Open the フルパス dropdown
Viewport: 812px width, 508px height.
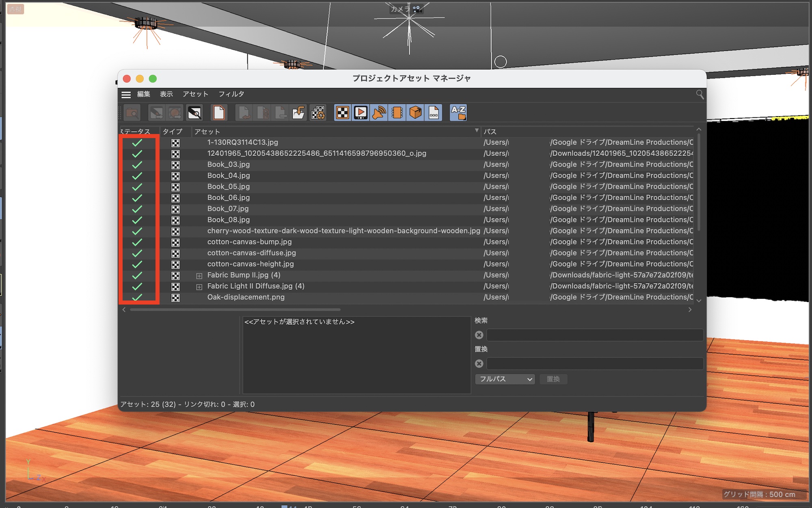click(x=505, y=379)
